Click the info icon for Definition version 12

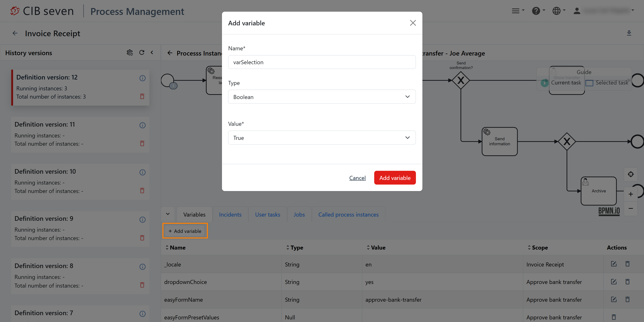[142, 78]
